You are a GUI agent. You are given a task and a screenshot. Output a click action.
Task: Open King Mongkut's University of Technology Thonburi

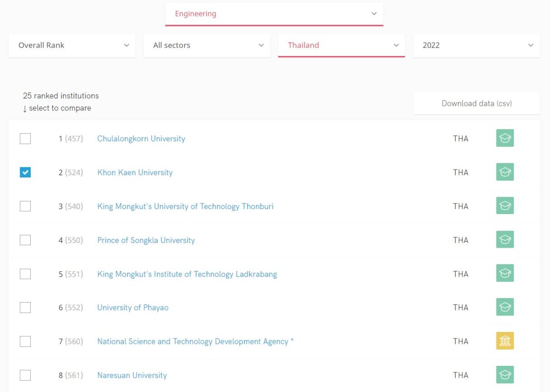click(x=185, y=206)
